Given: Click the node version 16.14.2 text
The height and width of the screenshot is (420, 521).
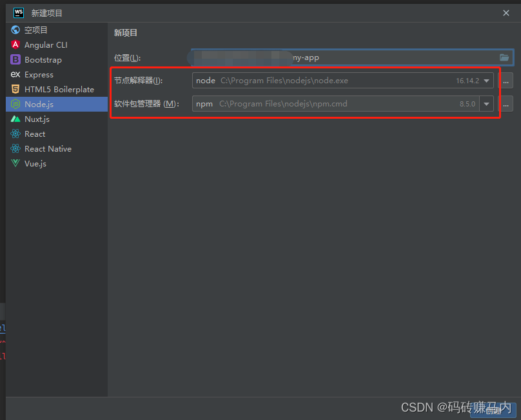Looking at the screenshot, I should pyautogui.click(x=467, y=81).
